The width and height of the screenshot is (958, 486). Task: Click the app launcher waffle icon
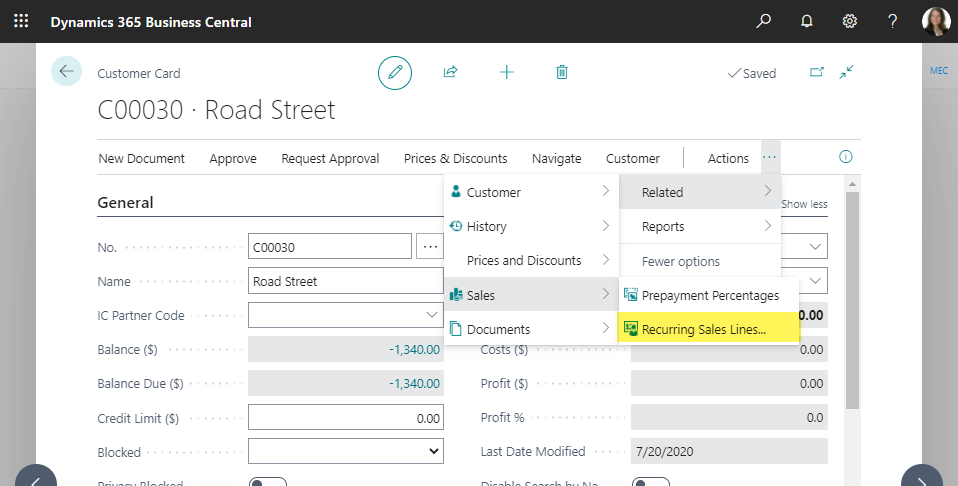[x=21, y=21]
